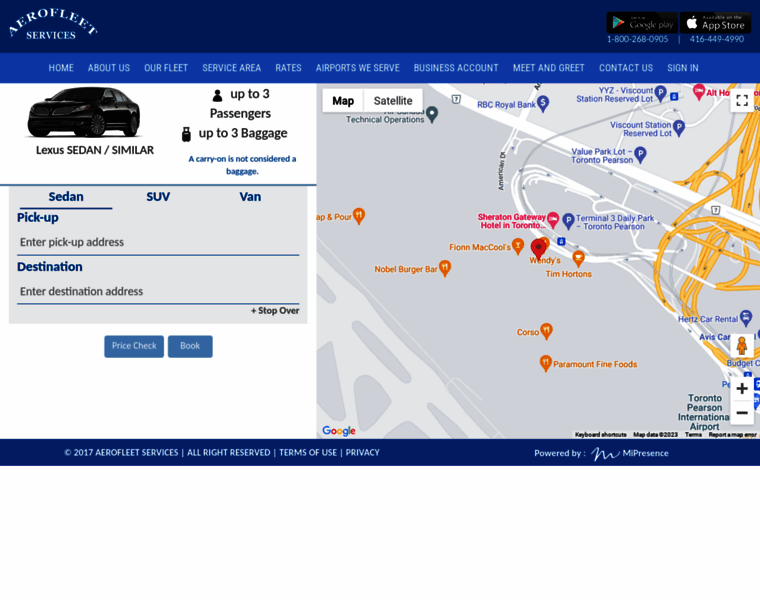Open Airports We Serve page
Image resolution: width=760 pixels, height=600 pixels.
pos(358,68)
